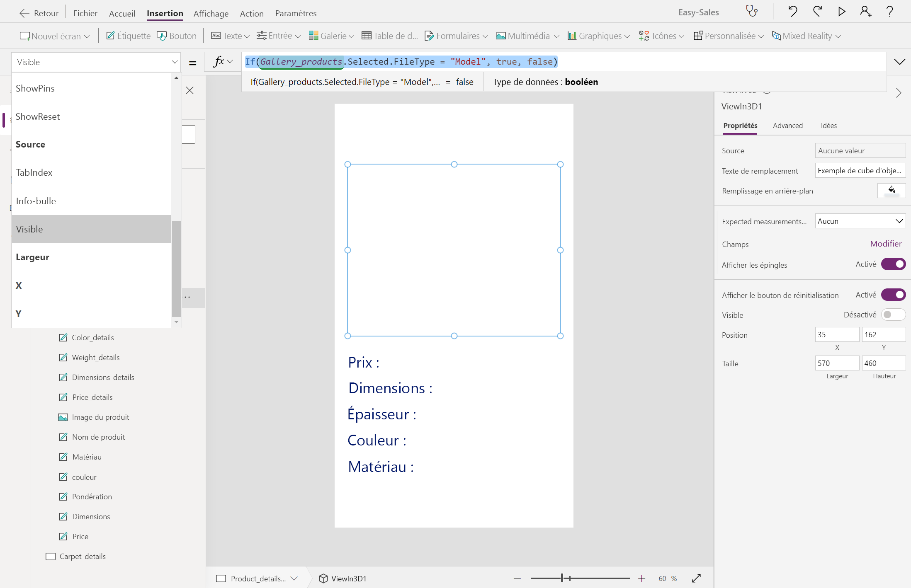Insert a Galerie control
Image resolution: width=911 pixels, height=588 pixels.
tap(330, 36)
